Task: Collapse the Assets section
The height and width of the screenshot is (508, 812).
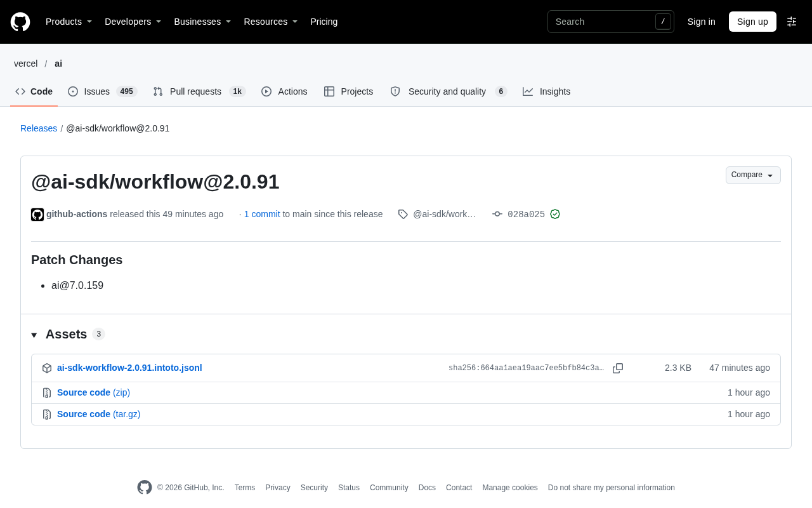Action: [68, 334]
